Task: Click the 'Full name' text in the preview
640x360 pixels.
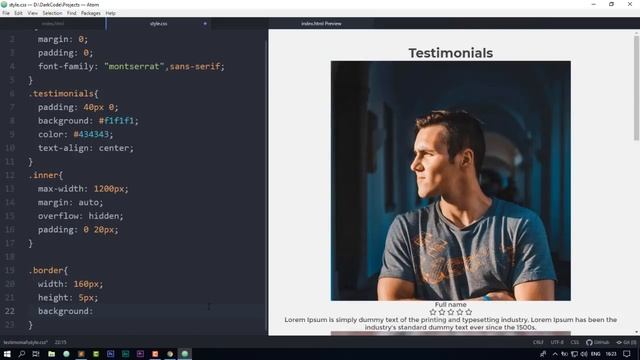Action: click(451, 304)
